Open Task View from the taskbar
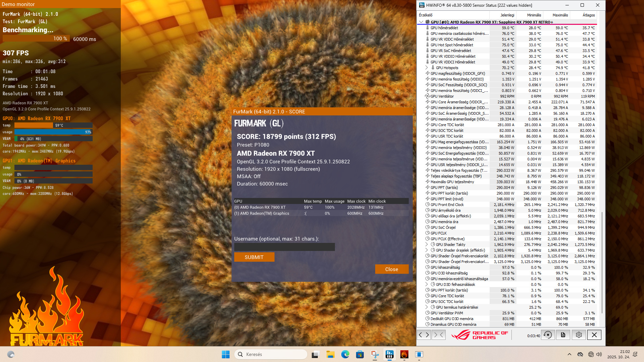The image size is (644, 362). point(315,354)
